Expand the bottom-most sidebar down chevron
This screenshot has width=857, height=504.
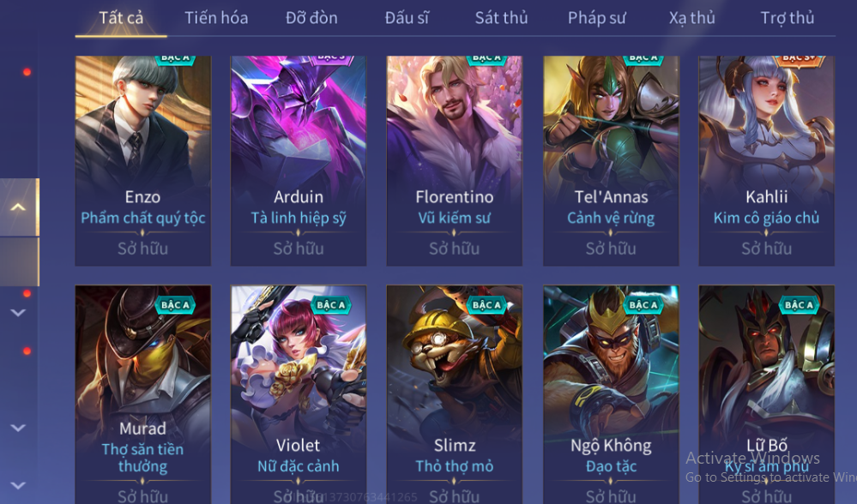pyautogui.click(x=18, y=485)
